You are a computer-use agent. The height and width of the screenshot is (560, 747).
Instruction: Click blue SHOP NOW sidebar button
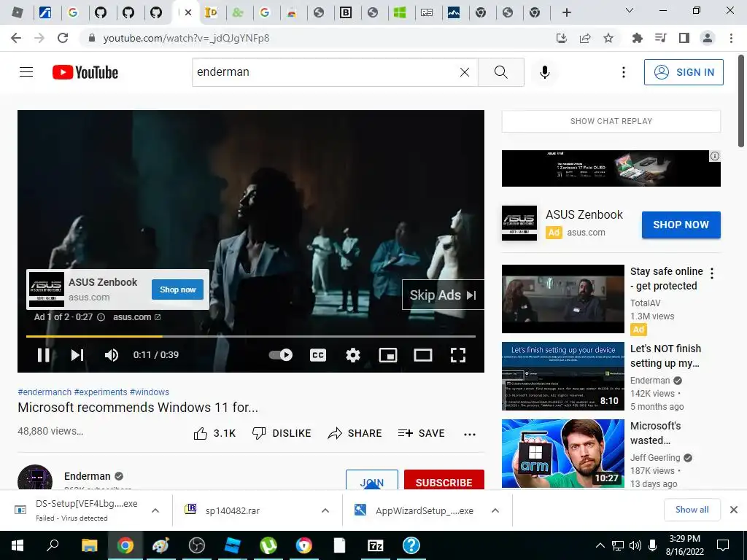(681, 225)
